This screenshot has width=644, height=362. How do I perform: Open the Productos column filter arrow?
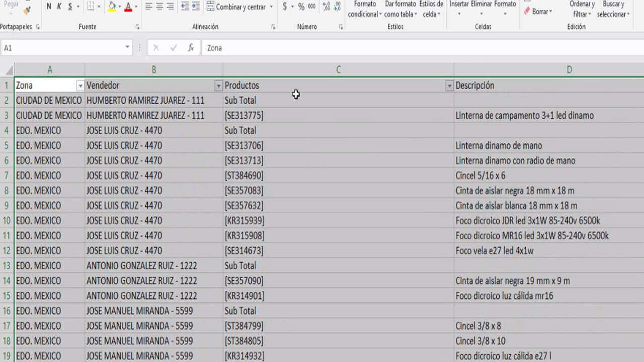point(449,86)
